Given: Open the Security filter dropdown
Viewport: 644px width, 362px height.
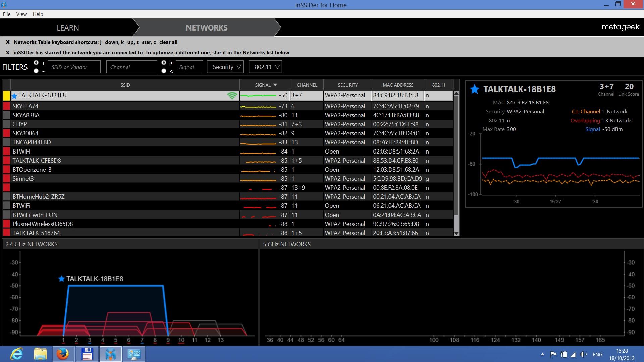Looking at the screenshot, I should point(225,67).
